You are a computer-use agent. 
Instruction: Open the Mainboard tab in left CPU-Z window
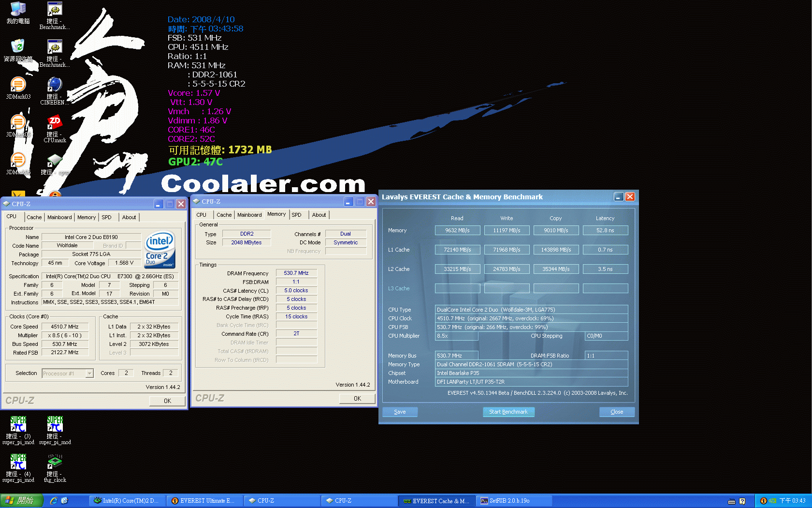coord(59,217)
